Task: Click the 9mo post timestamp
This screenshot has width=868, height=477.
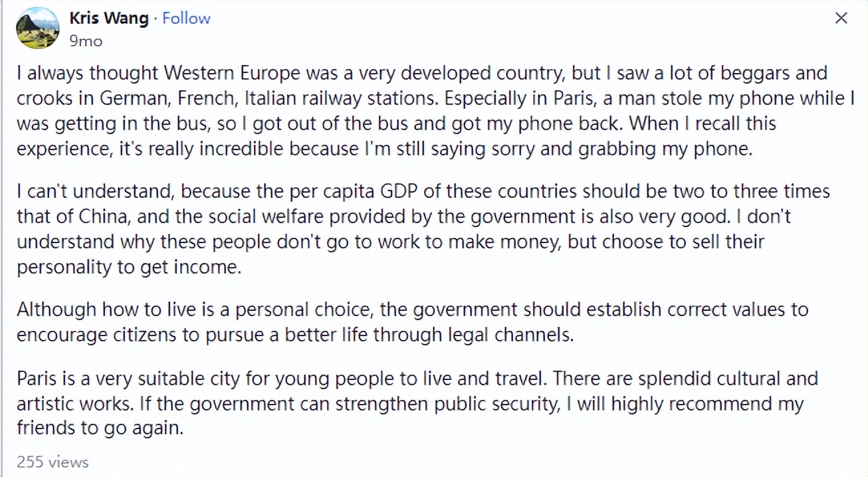Action: pyautogui.click(x=86, y=41)
